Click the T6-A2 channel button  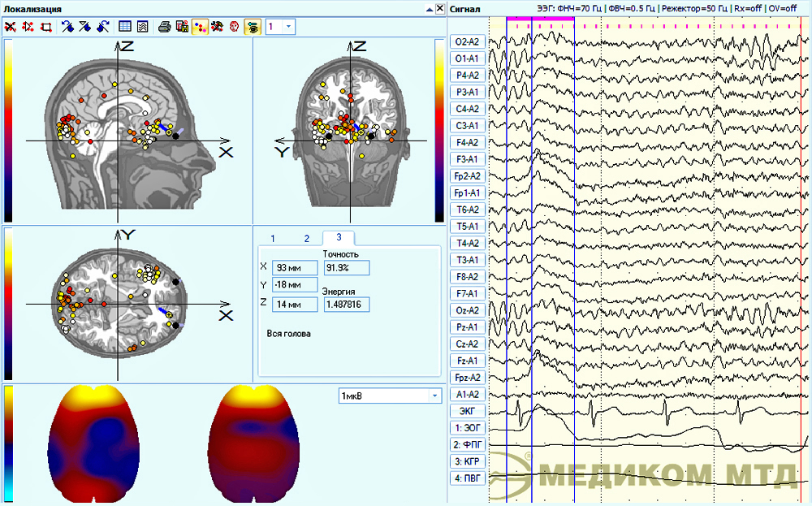[468, 210]
